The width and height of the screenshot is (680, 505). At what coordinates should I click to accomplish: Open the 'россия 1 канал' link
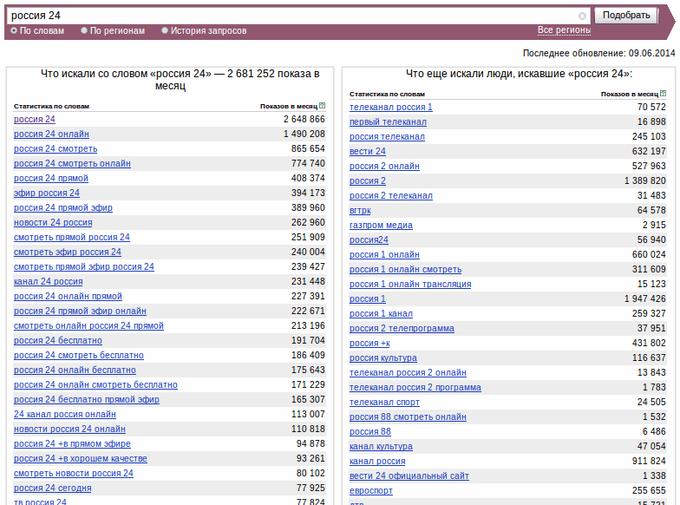[x=381, y=314]
